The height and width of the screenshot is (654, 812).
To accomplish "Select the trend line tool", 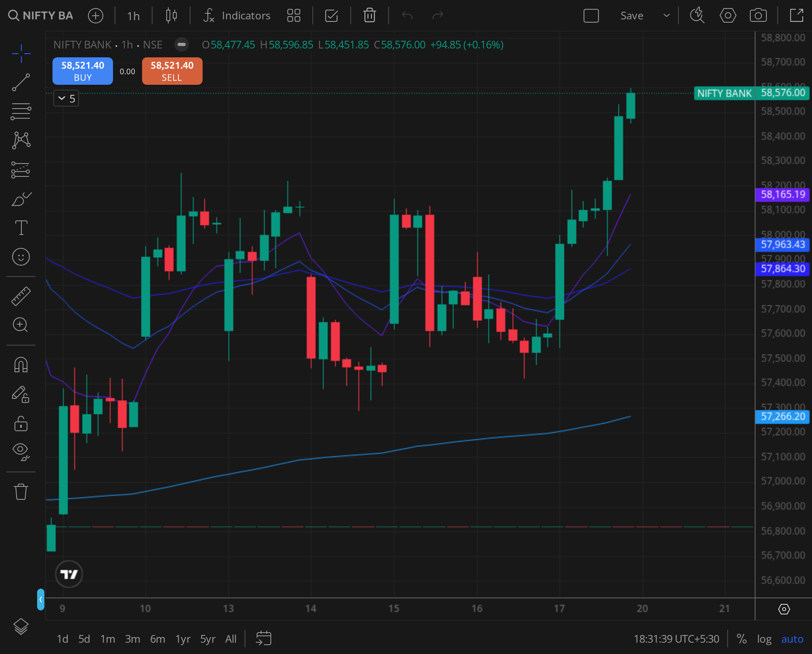I will tap(21, 82).
